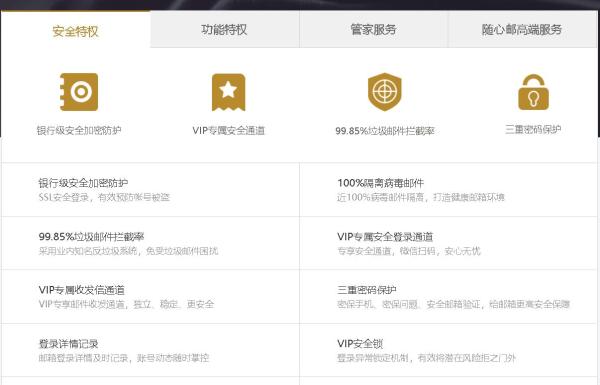Click the 银行级安全加密防护 label under the safe icon
Screen dimensions: 600x385
click(79, 131)
